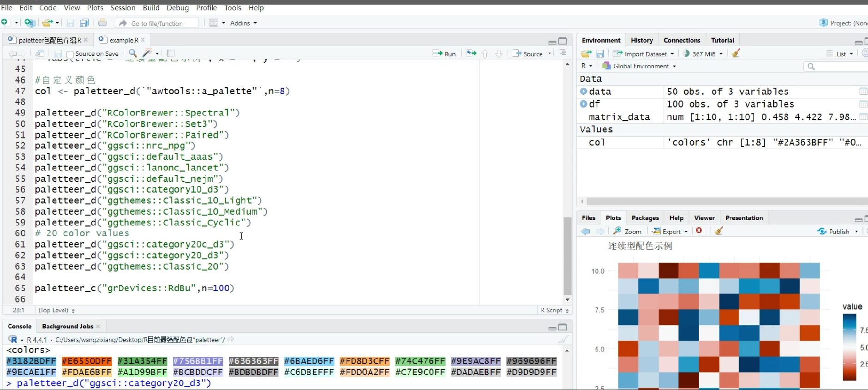Viewport: 868px width, 390px height.
Task: Open the Plots menu in the menu bar
Action: click(95, 8)
